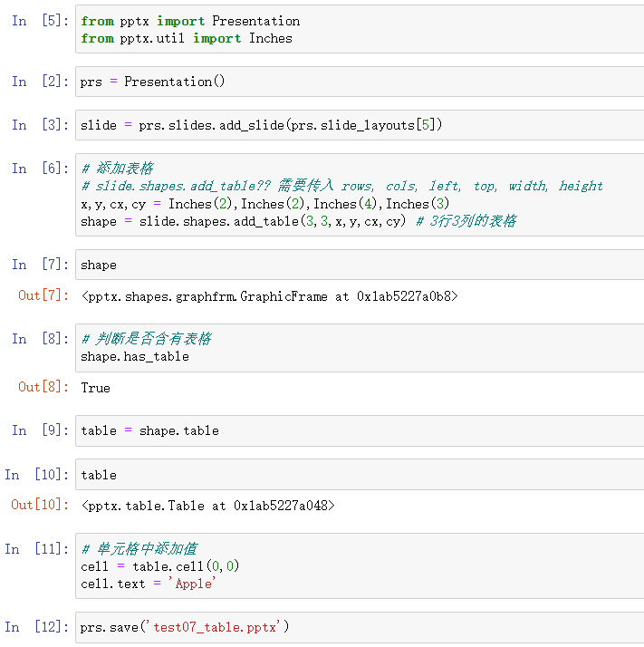Click the 'In [2]:' prompt label
644x647 pixels.
pos(41,82)
